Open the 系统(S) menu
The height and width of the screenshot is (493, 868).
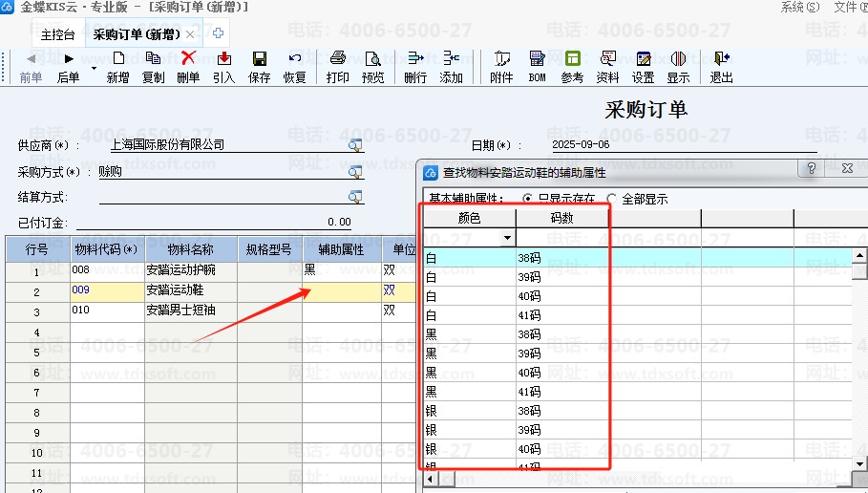click(x=799, y=7)
